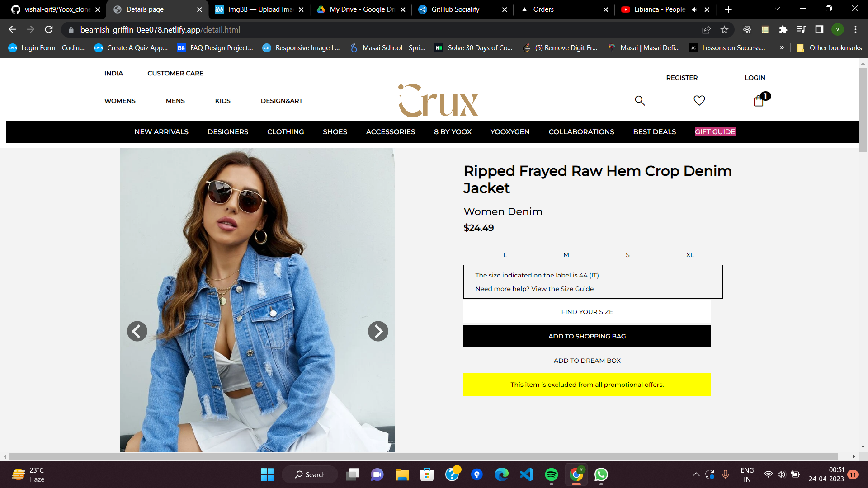Open the site search magnifier icon
Viewport: 868px width, 488px height.
pos(640,100)
